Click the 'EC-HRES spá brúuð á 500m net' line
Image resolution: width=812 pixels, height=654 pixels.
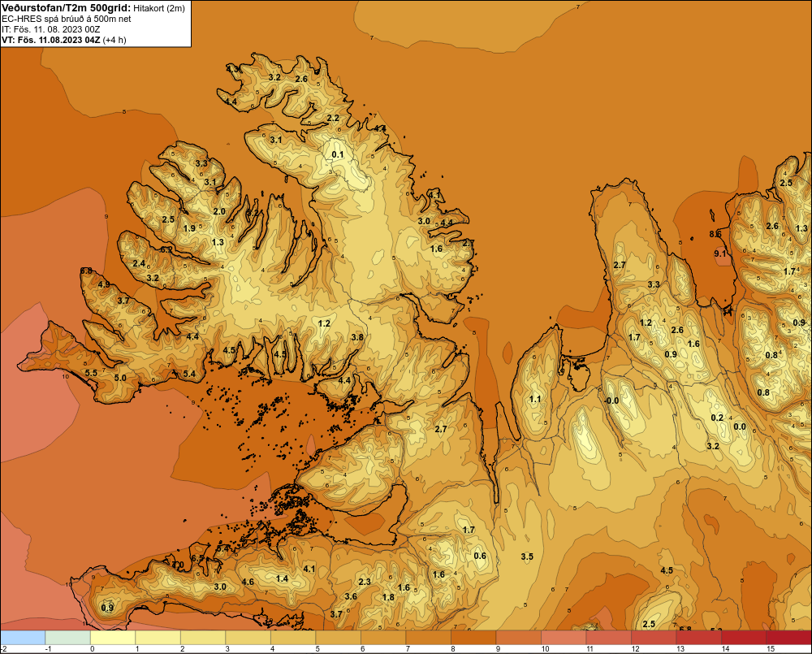(67, 19)
